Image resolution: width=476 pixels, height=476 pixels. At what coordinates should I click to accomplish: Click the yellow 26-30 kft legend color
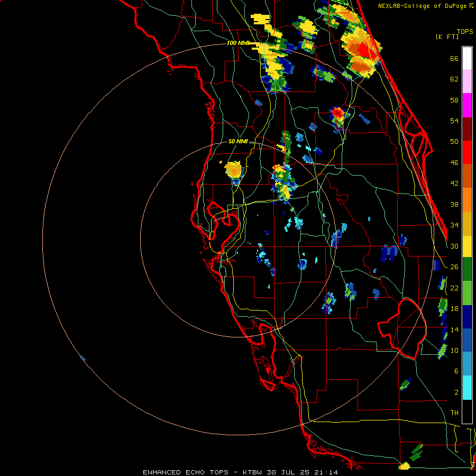467,246
